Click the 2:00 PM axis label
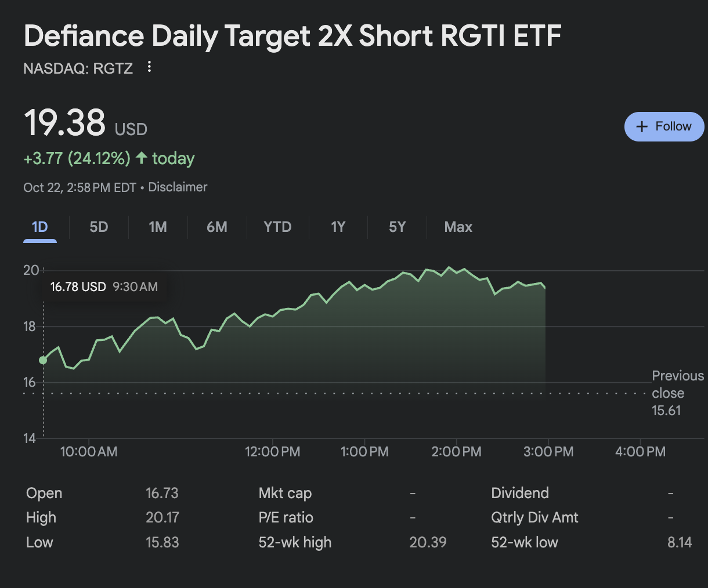Viewport: 708px width, 588px height. click(x=456, y=452)
